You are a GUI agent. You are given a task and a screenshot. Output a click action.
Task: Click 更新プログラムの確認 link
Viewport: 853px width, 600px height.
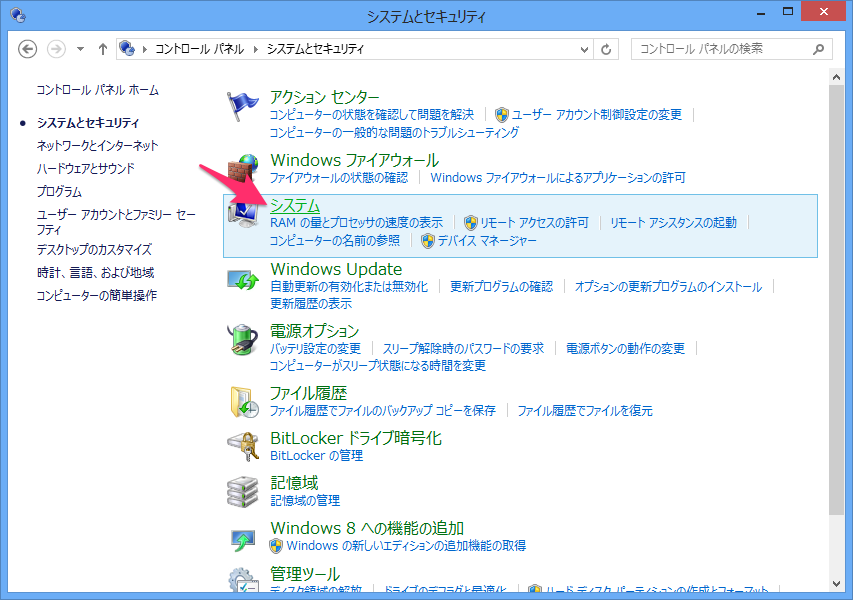pos(502,287)
